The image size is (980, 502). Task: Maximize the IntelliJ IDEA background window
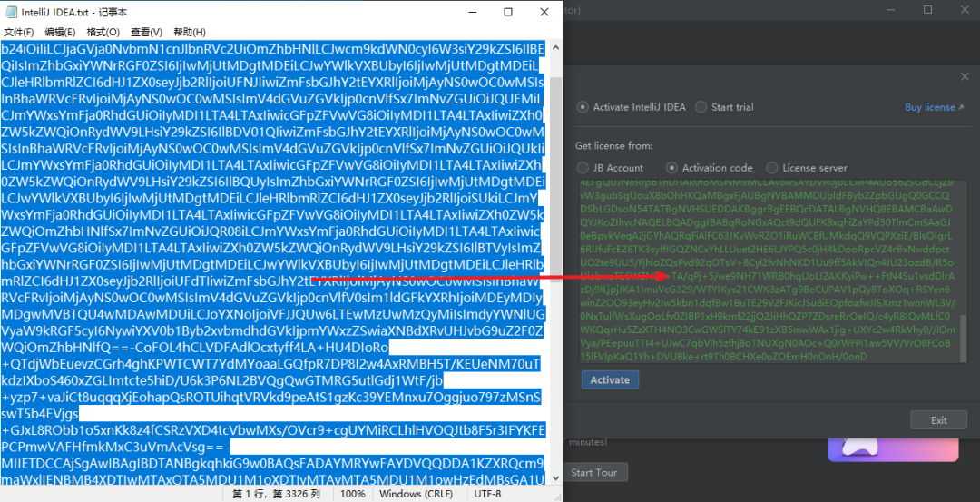[927, 9]
